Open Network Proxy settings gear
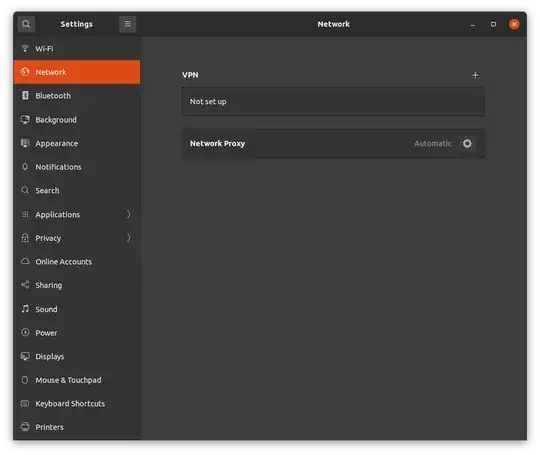 (467, 143)
